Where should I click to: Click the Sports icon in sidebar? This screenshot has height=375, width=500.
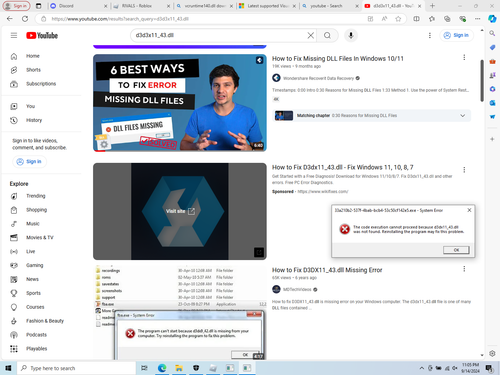[14, 293]
